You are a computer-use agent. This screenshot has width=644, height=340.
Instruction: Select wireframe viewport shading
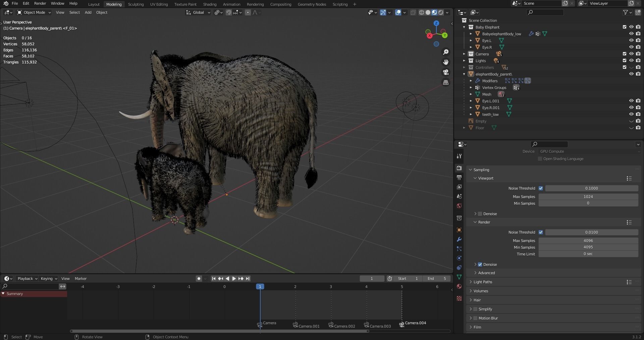click(x=422, y=12)
